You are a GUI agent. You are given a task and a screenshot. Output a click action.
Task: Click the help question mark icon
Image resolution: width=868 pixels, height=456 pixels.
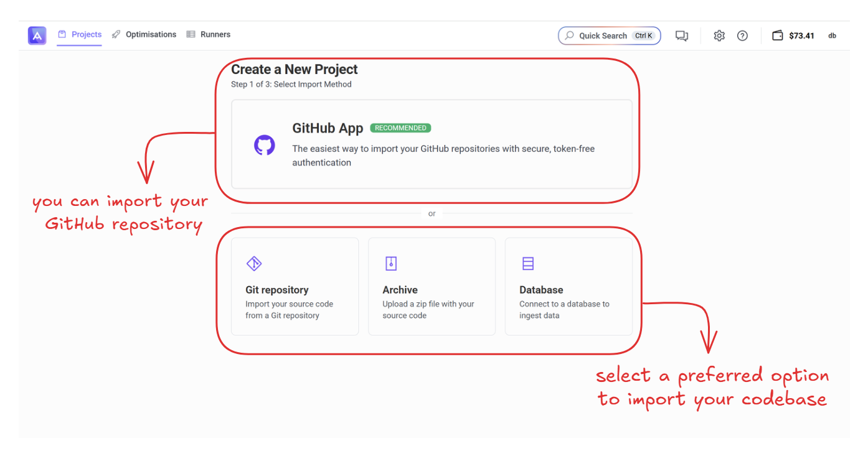click(x=742, y=36)
